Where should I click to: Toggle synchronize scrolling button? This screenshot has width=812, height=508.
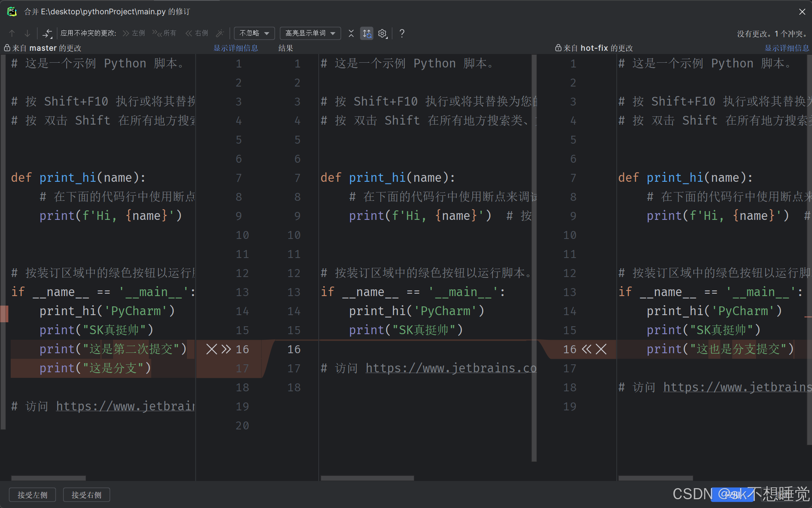(x=367, y=33)
